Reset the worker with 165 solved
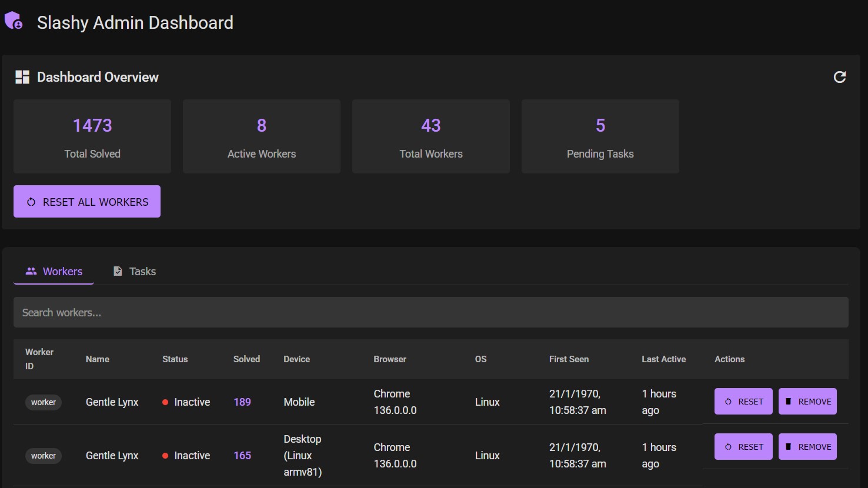This screenshot has width=868, height=488. click(743, 447)
